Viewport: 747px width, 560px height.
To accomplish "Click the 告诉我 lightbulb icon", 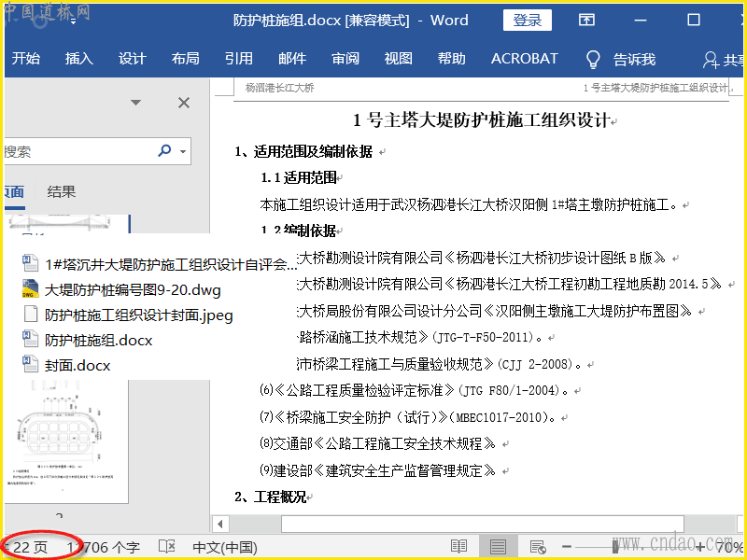I will point(593,60).
